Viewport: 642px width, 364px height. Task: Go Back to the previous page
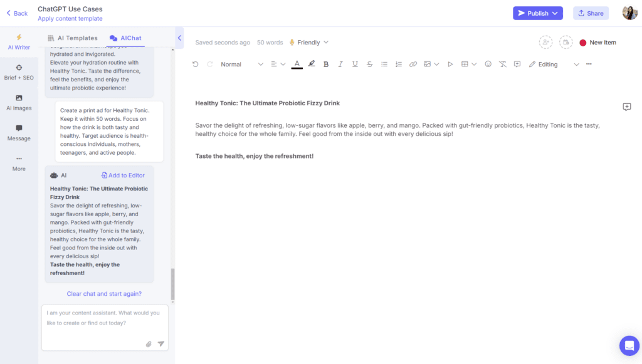[x=17, y=14]
